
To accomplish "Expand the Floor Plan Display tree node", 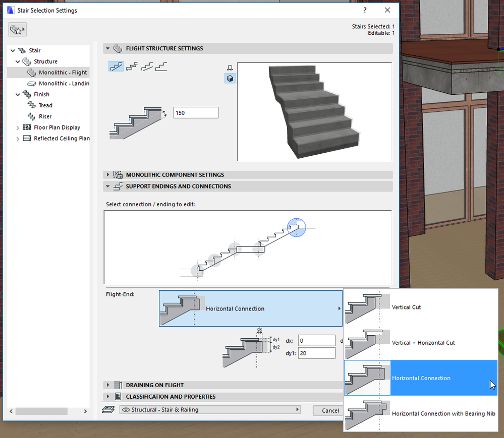I will click(x=18, y=128).
